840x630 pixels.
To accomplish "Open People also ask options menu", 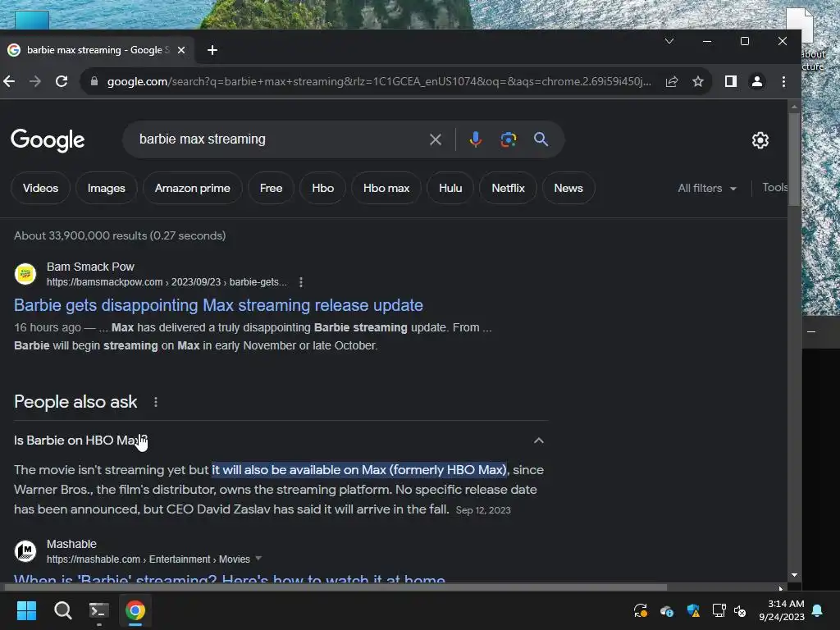I will click(x=156, y=402).
